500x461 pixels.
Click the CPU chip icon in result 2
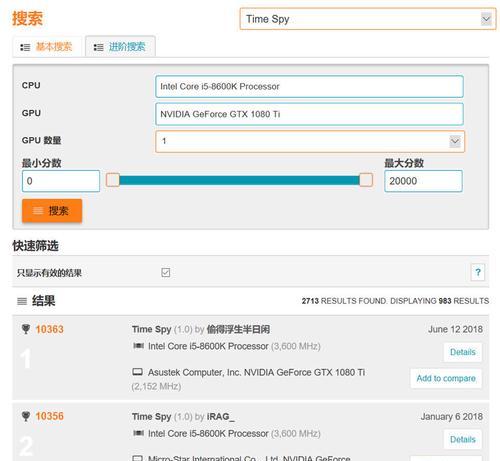pos(138,433)
